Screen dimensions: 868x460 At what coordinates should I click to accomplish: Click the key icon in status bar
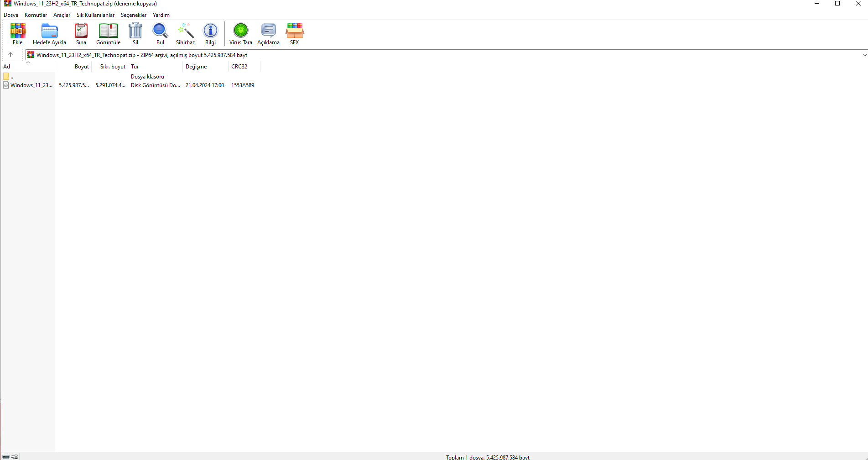15,457
